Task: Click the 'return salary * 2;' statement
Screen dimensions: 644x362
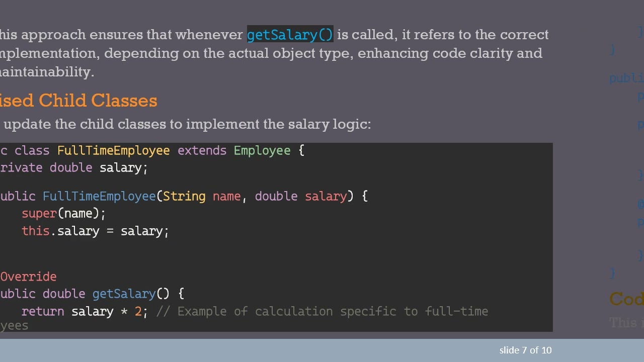Action: click(85, 312)
